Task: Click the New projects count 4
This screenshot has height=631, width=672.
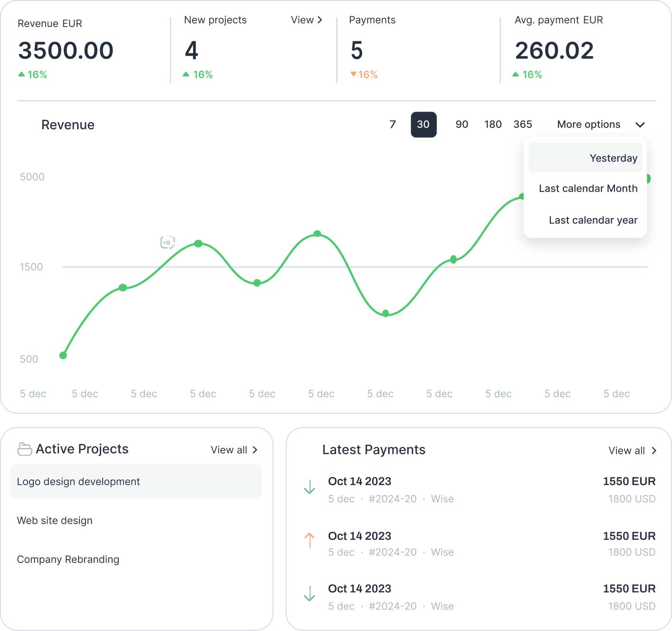Action: coord(192,51)
